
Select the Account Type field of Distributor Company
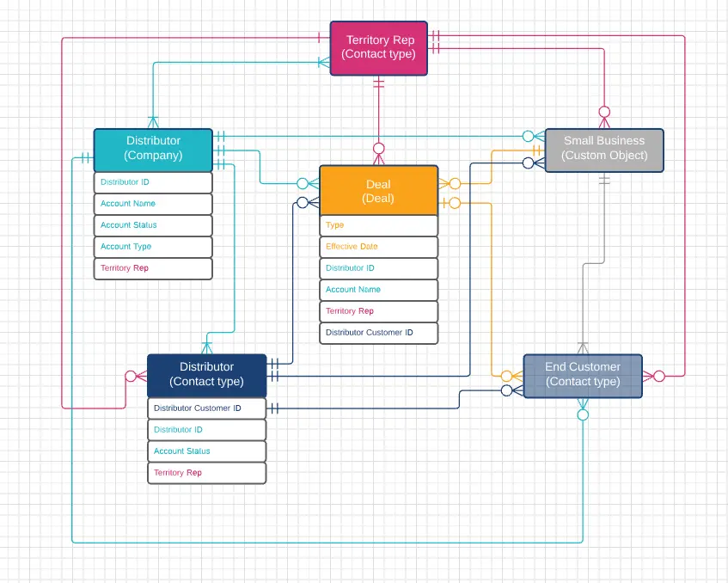(152, 247)
